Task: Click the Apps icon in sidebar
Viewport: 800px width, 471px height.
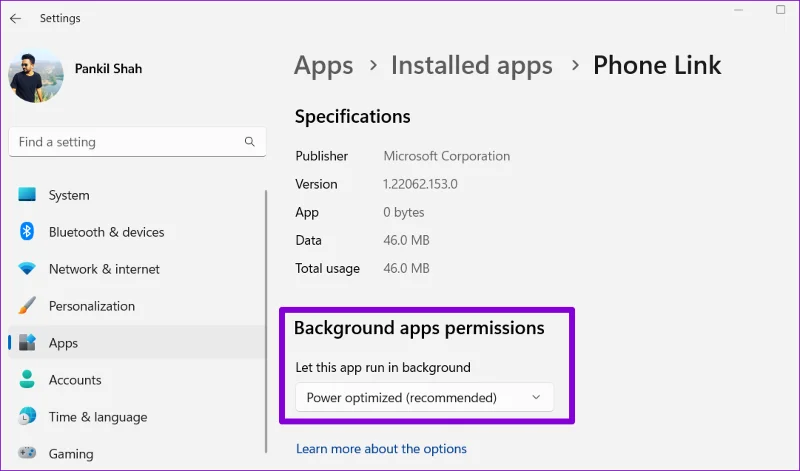Action: 27,342
